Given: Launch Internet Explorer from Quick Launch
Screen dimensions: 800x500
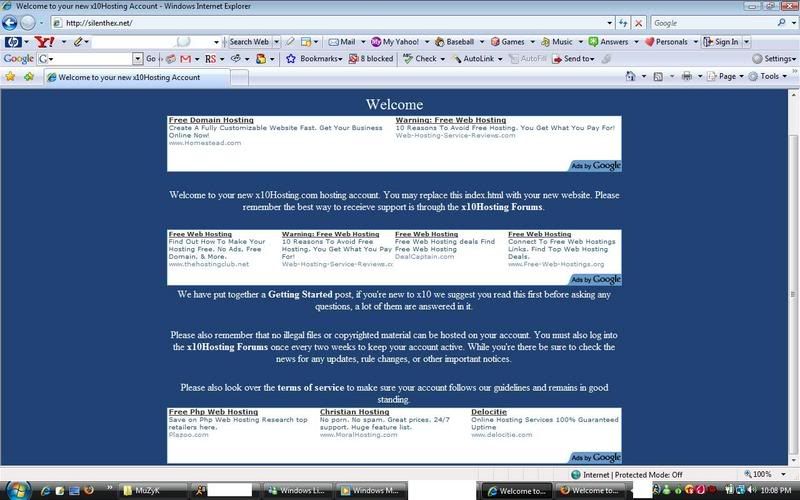Looking at the screenshot, I should (45, 491).
